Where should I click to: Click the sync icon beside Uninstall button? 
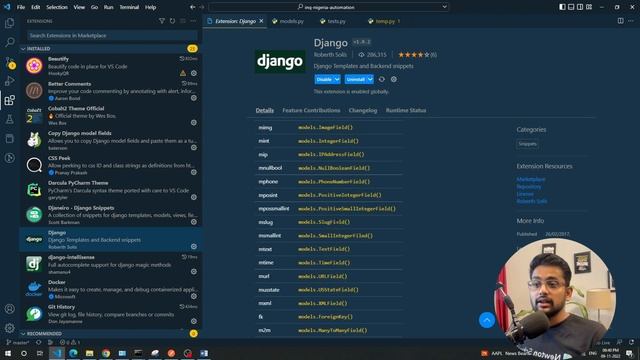pos(382,79)
